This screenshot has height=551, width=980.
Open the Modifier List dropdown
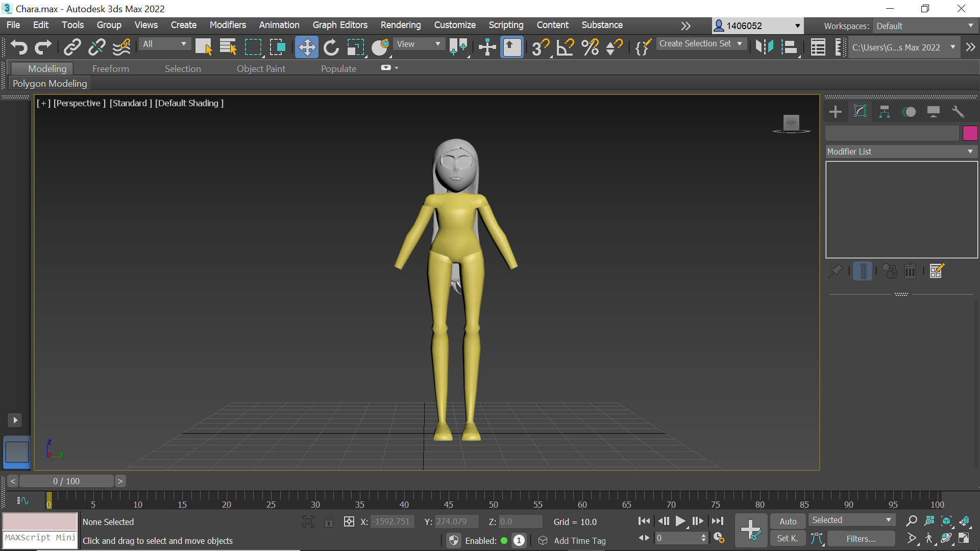tap(970, 152)
